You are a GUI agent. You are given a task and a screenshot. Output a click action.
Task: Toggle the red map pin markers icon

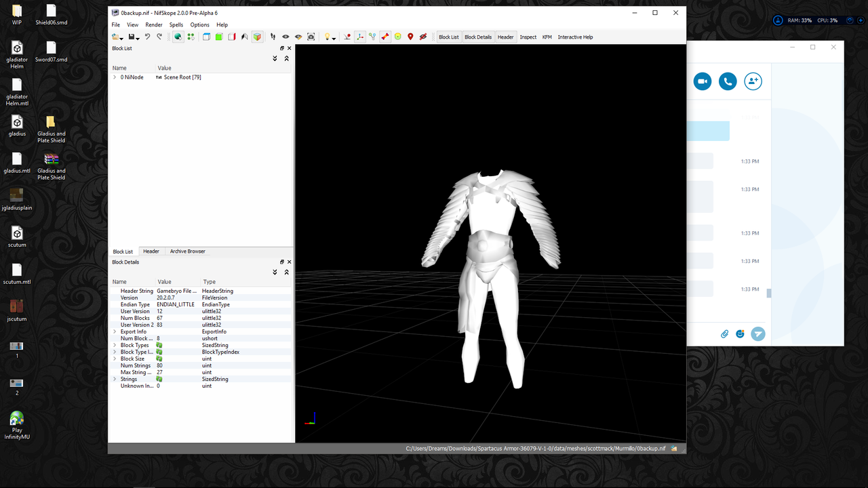click(x=410, y=37)
